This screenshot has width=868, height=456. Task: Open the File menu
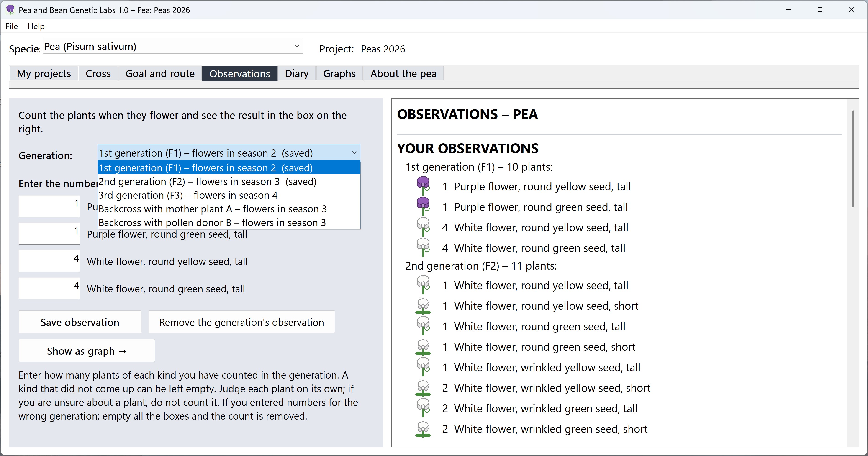pyautogui.click(x=12, y=26)
